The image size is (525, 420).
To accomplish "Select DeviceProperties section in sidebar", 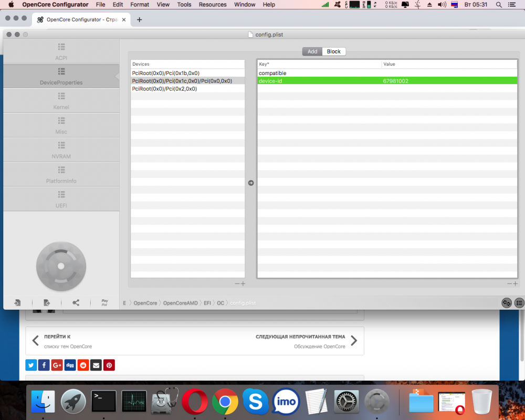I will tap(61, 76).
